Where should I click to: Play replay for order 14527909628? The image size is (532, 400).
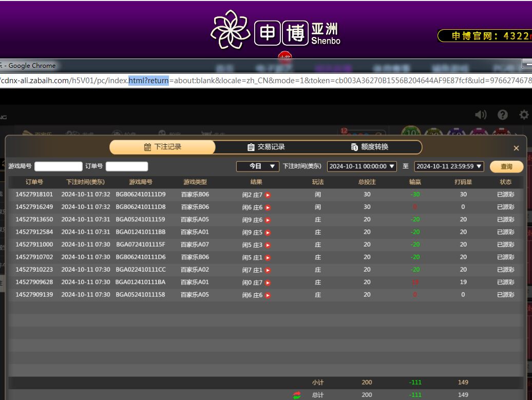pyautogui.click(x=268, y=283)
